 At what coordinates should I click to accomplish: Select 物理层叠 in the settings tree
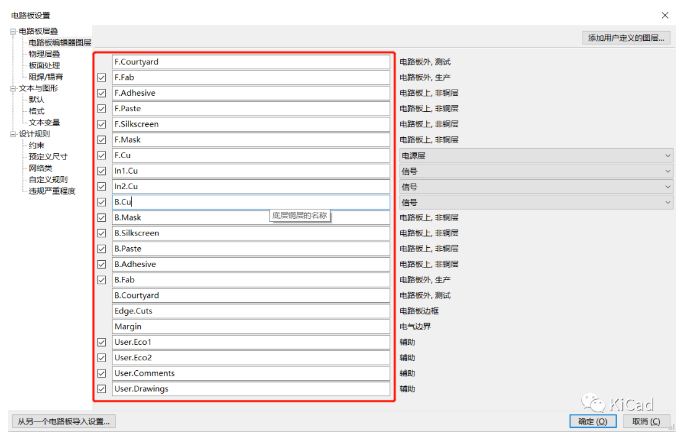[x=44, y=54]
